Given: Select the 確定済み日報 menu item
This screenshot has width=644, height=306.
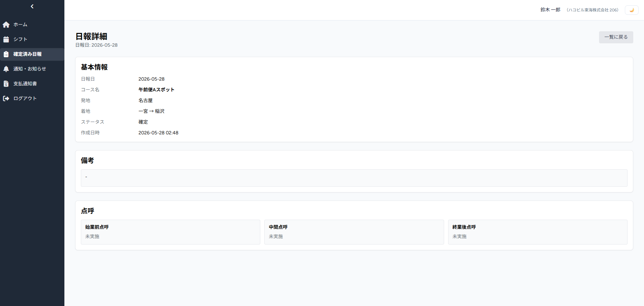Looking at the screenshot, I should pos(32,54).
